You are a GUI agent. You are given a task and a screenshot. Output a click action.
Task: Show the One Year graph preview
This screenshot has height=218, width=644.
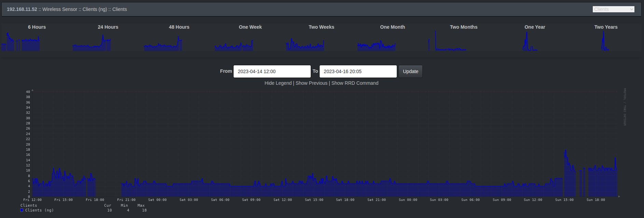click(530, 42)
